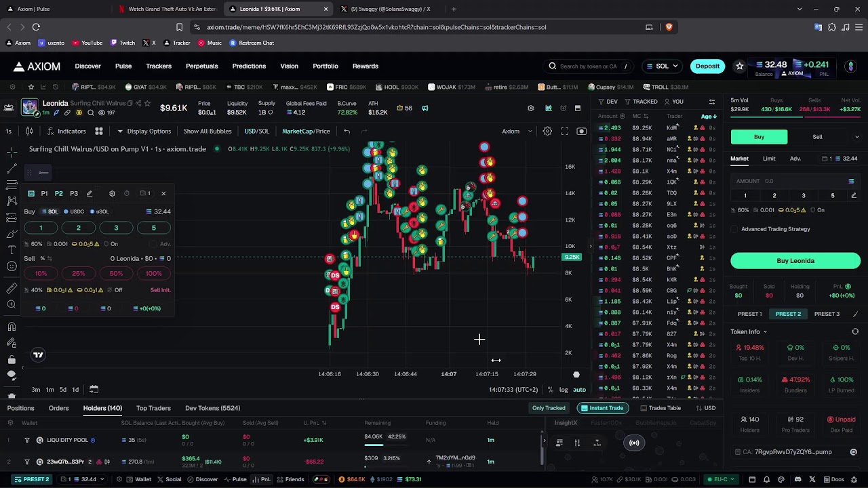This screenshot has height=488, width=868.
Task: Select the ruler measure tool
Action: [12, 288]
